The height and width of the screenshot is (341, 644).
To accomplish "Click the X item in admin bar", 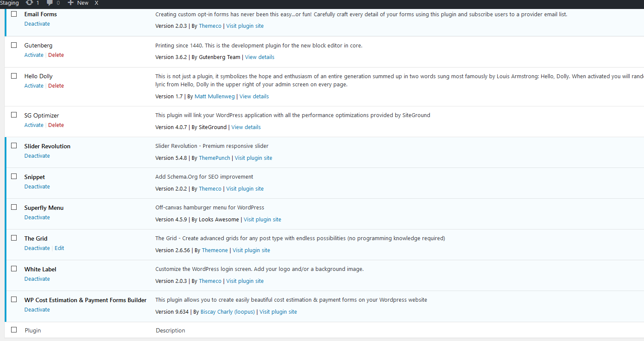I will 96,3.
